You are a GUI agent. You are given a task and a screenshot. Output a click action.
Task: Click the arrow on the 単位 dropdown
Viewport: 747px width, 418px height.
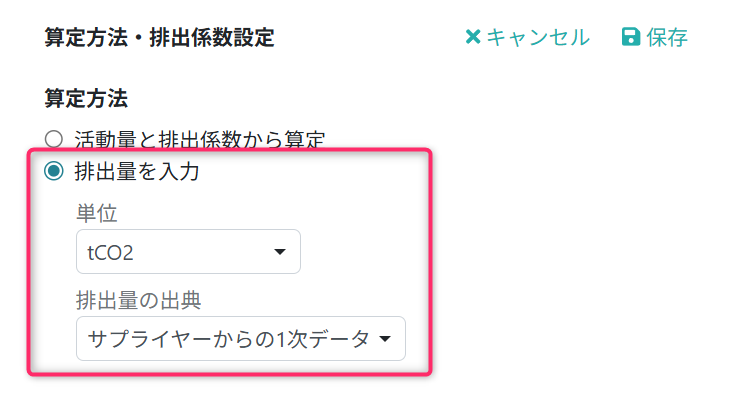[280, 252]
